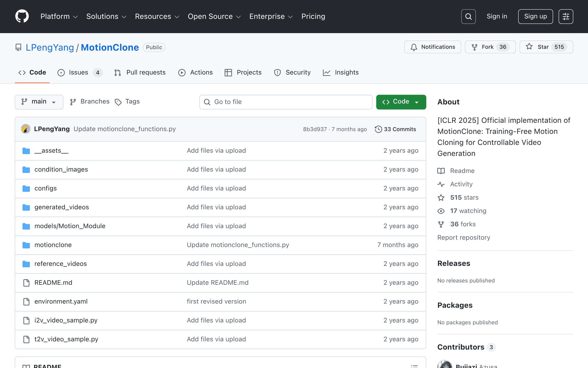Click the Branches git-branch icon
This screenshot has height=368, width=588.
(x=73, y=102)
